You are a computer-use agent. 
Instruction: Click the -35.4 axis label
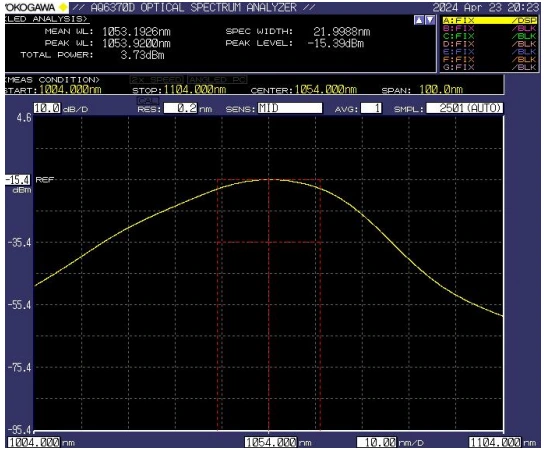[19, 242]
